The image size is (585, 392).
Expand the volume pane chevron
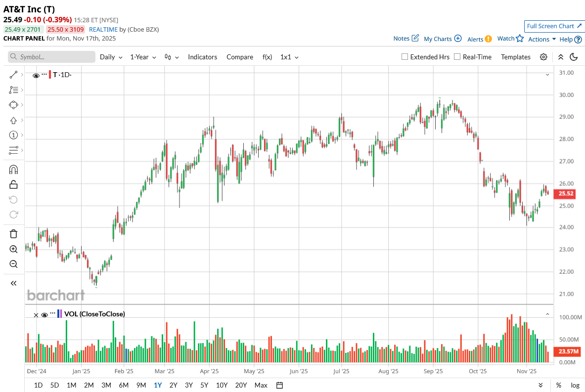tap(547, 314)
